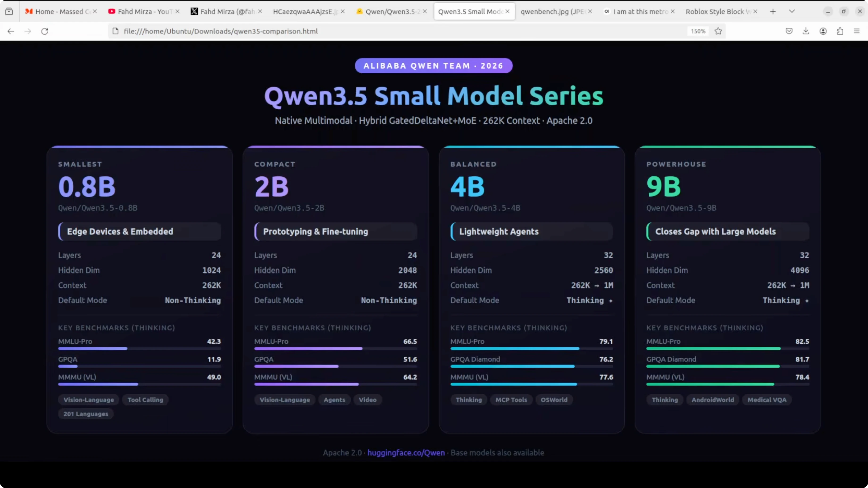
Task: Click the Vision-Language tag in 0.8B card
Action: point(89,400)
